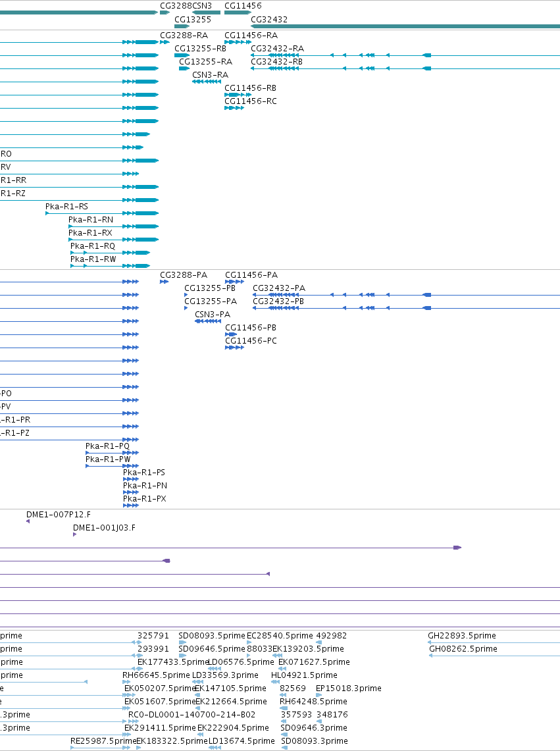This screenshot has width=560, height=751.
Task: Select EST label RE25987.5prime
Action: 103,741
